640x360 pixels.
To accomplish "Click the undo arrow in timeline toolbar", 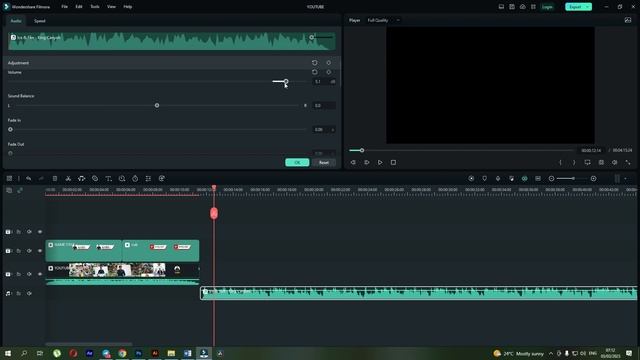I will 29,178.
